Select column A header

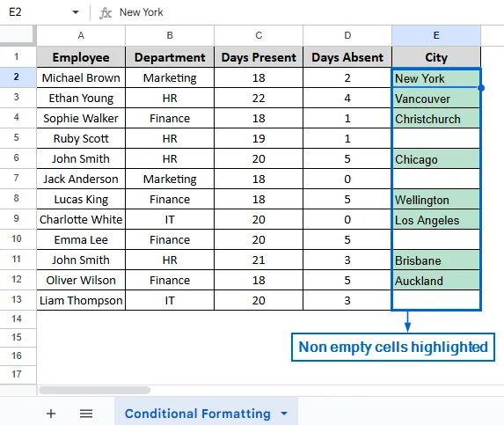[x=81, y=36]
